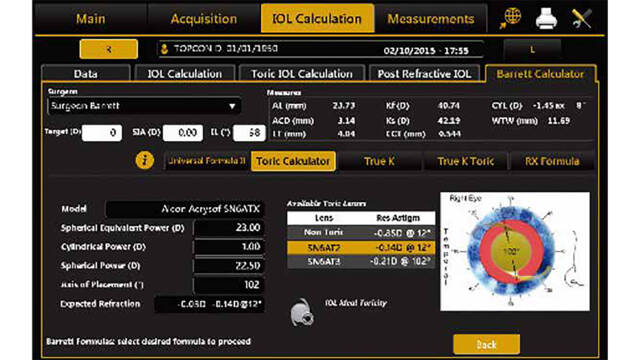The height and width of the screenshot is (360, 640).
Task: Click the Res Astigm column header
Action: [398, 218]
